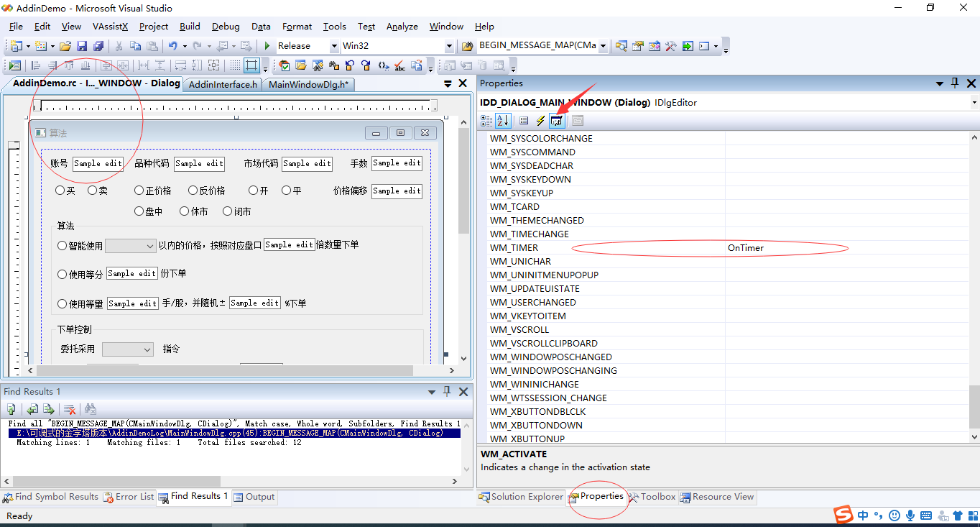Select the 平 radio button
The height and width of the screenshot is (527, 980).
(x=287, y=191)
